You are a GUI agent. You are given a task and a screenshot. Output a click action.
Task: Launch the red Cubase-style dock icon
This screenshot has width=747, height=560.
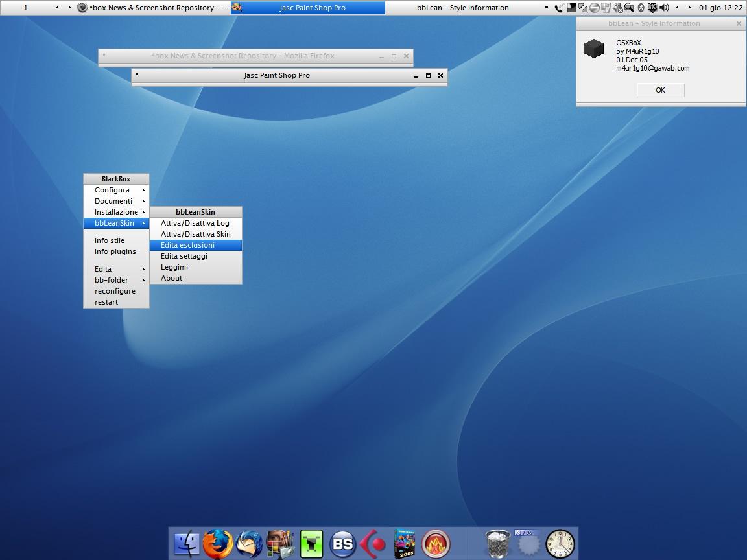[x=373, y=543]
